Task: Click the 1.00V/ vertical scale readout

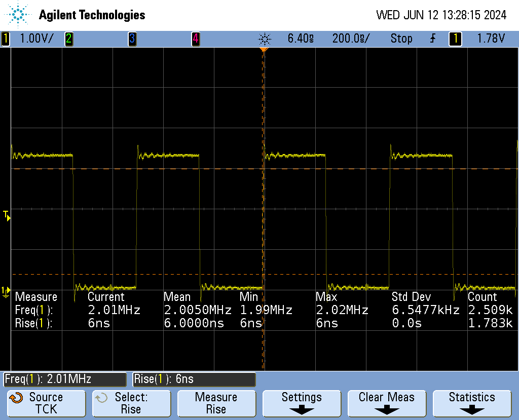Action: [36, 39]
